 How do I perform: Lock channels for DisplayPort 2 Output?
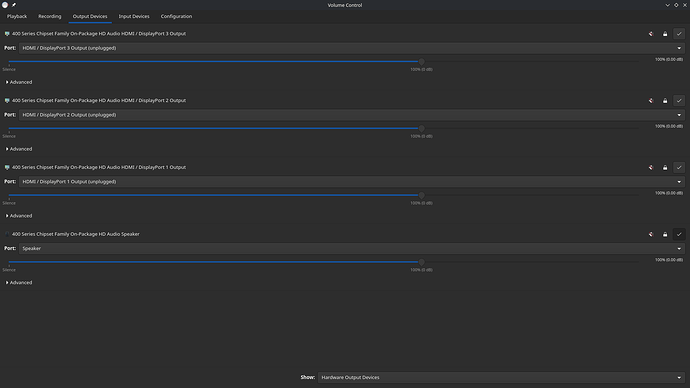665,101
